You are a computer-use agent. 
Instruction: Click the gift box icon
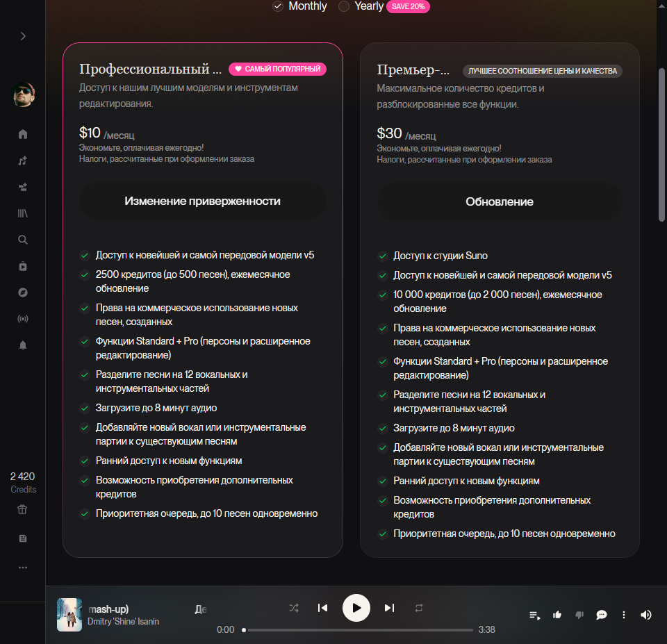22,509
